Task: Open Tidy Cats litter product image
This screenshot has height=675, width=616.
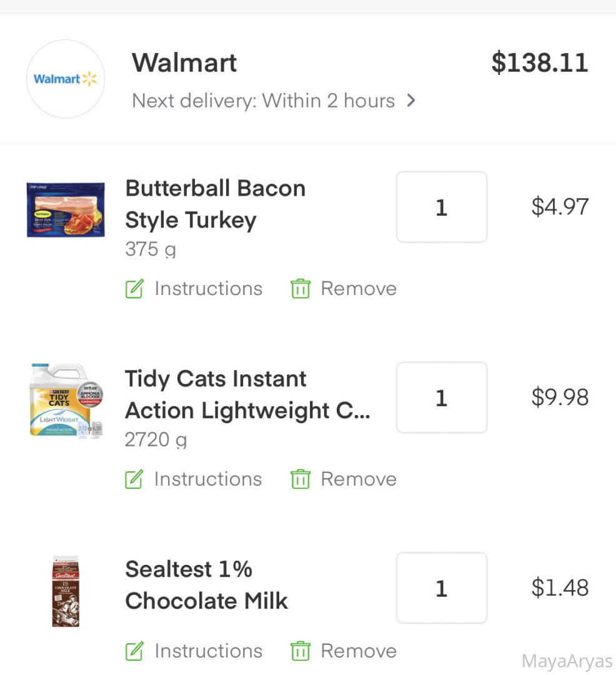Action: [x=66, y=400]
